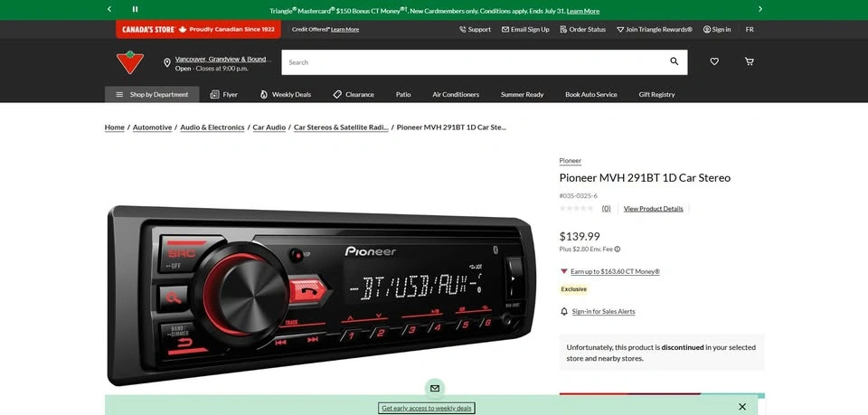Click inside the Search input field
Viewport: 868px width, 415px height.
click(470, 62)
